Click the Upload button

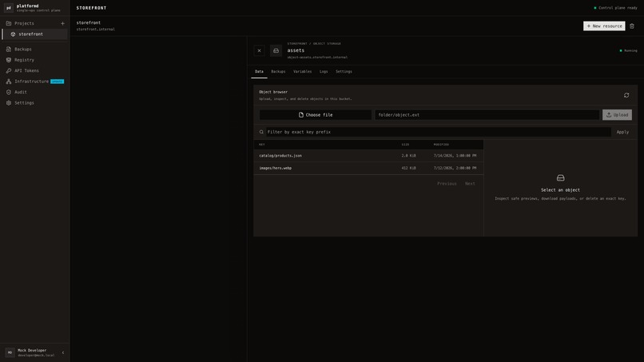(x=617, y=115)
